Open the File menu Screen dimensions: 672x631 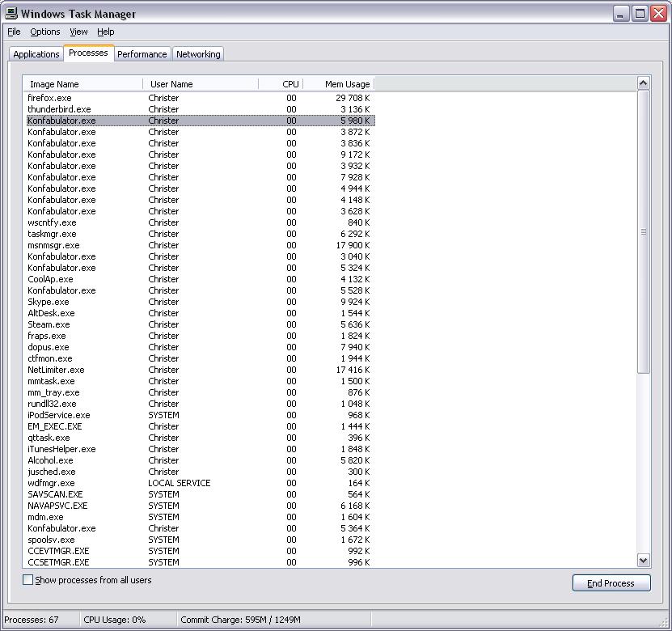[14, 32]
